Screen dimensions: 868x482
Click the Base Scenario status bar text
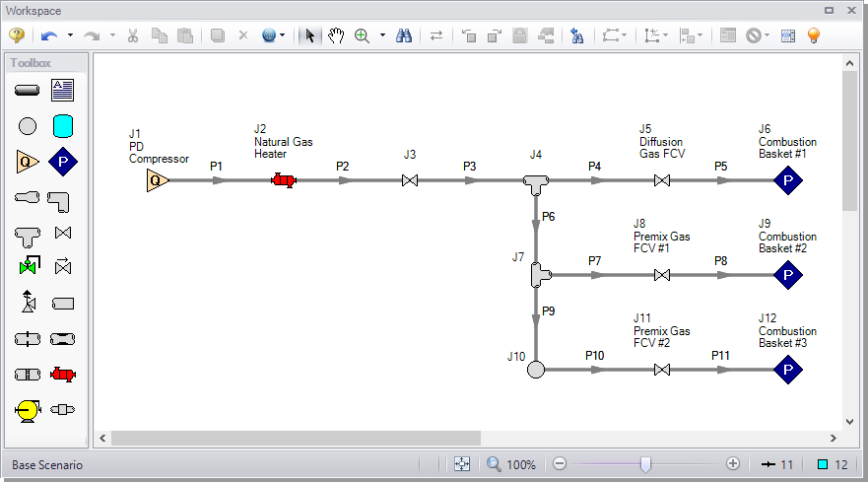[47, 465]
